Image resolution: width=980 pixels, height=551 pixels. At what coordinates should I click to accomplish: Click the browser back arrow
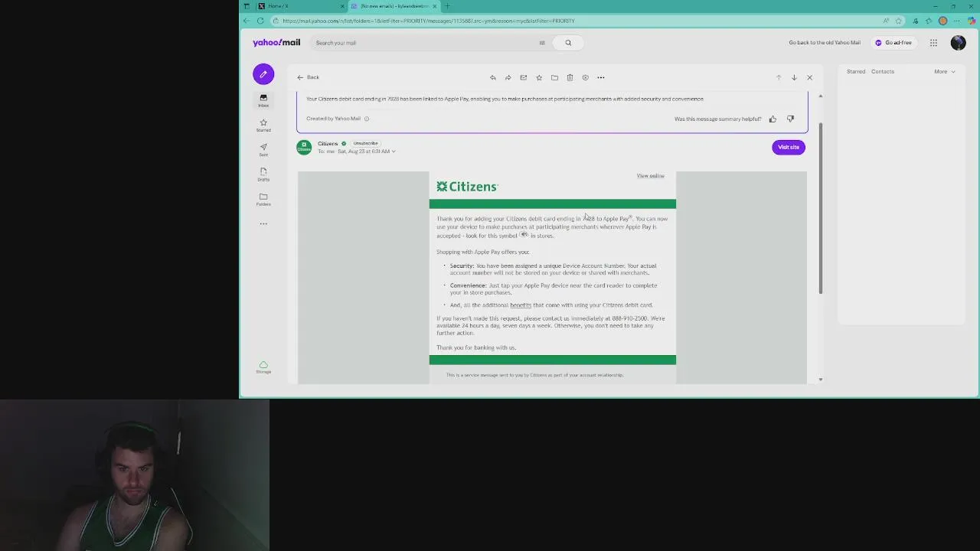click(x=247, y=21)
